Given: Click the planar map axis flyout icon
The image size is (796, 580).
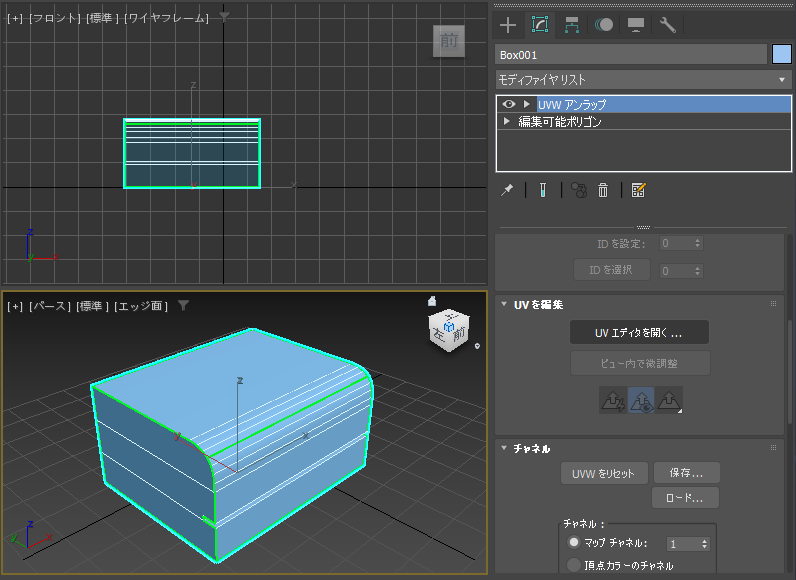Looking at the screenshot, I should click(669, 400).
